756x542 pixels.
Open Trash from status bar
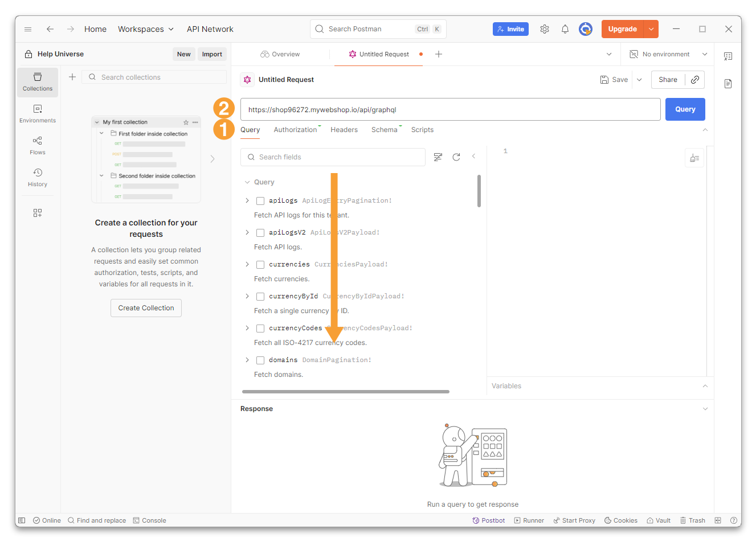(x=693, y=520)
